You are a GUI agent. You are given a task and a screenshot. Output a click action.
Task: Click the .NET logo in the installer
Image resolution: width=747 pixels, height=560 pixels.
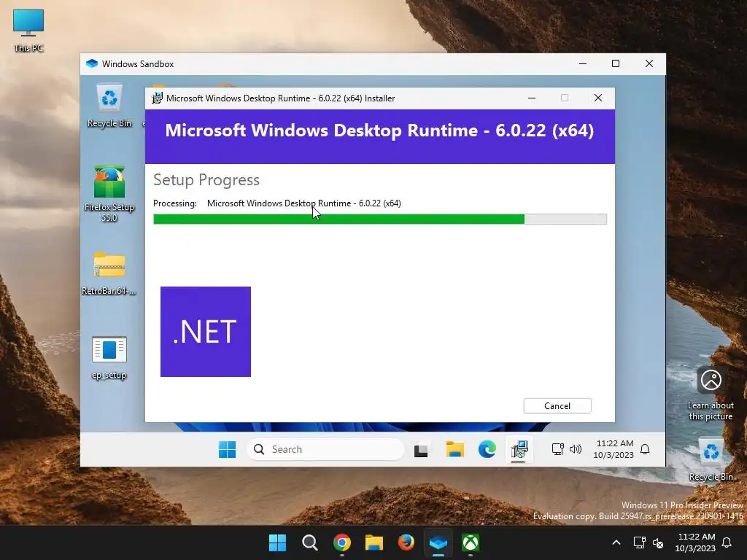tap(205, 332)
